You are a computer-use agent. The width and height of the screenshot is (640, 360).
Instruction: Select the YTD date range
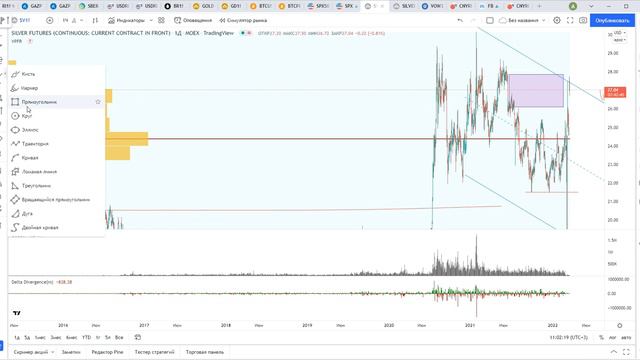[87, 338]
